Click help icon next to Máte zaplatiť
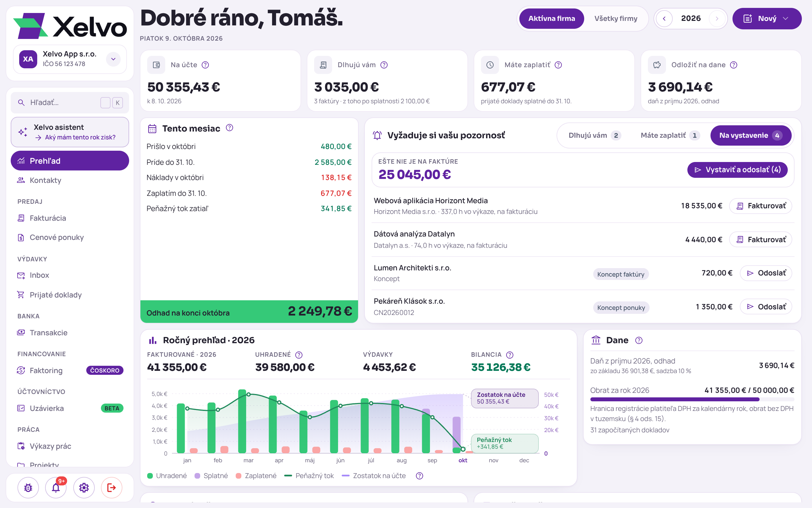This screenshot has height=508, width=812. coord(558,65)
